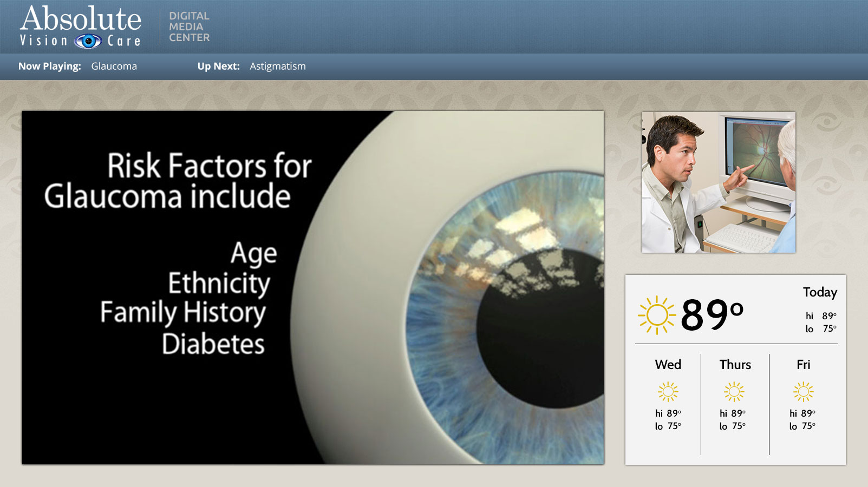868x487 pixels.
Task: Click the 'DIGITAL MEDIA CENTER' heading
Action: (189, 27)
